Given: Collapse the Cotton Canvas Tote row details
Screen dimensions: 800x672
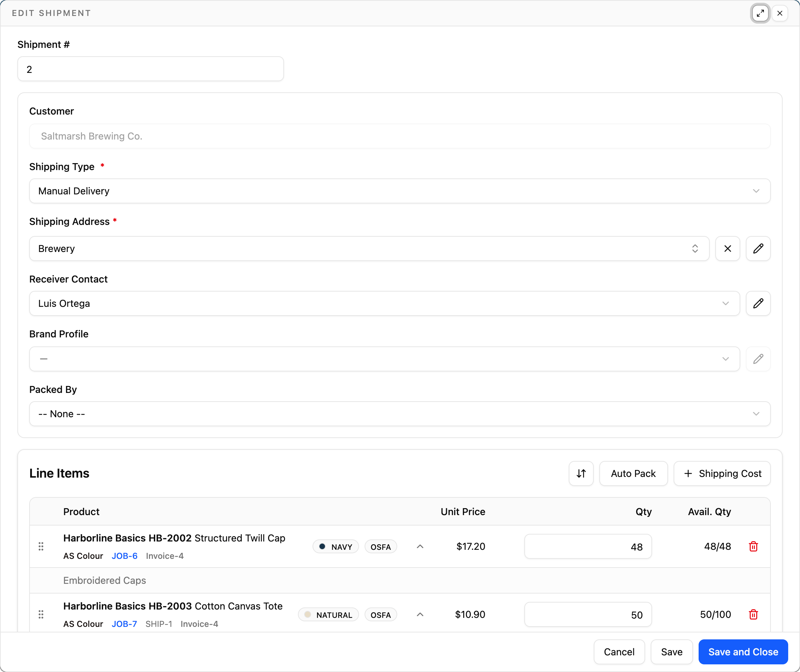Looking at the screenshot, I should 420,614.
